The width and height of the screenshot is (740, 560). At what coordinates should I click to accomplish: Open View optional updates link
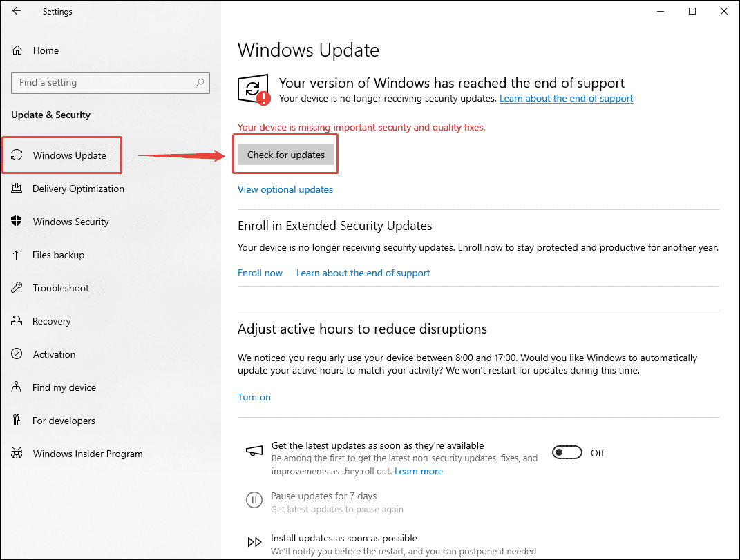(285, 189)
